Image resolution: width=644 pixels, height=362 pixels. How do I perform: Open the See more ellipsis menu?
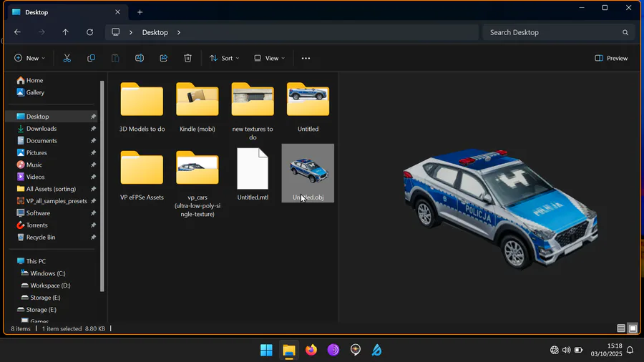coord(306,58)
